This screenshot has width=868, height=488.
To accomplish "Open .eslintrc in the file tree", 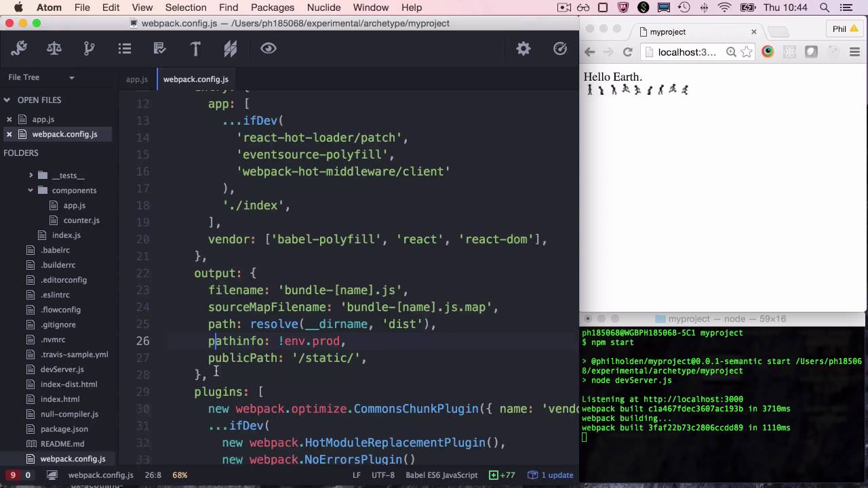I will pos(55,295).
